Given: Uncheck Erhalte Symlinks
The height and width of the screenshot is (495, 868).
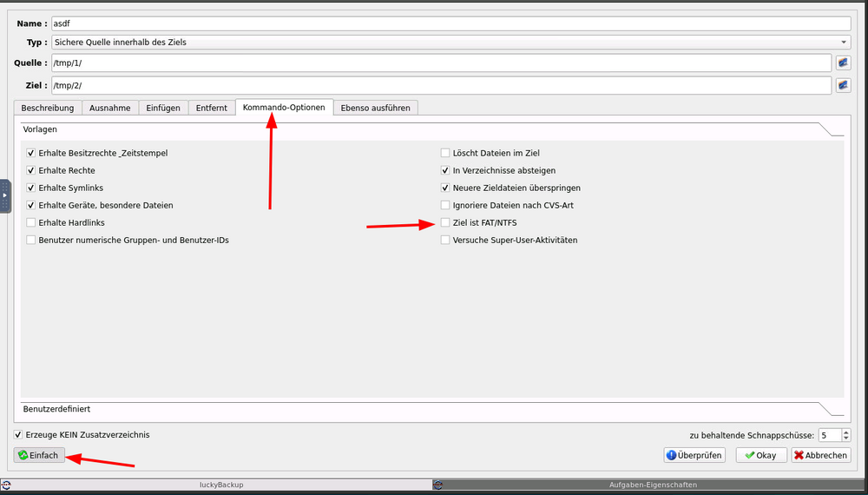Looking at the screenshot, I should (x=31, y=188).
